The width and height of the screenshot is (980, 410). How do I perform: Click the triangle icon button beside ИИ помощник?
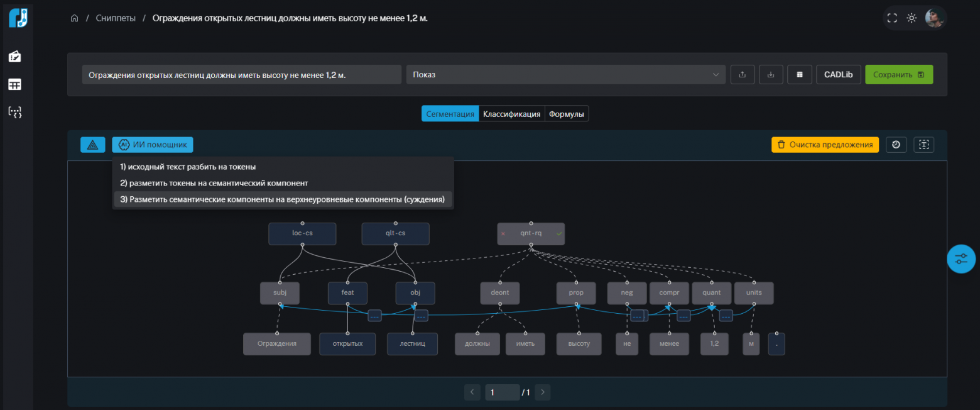click(x=93, y=145)
